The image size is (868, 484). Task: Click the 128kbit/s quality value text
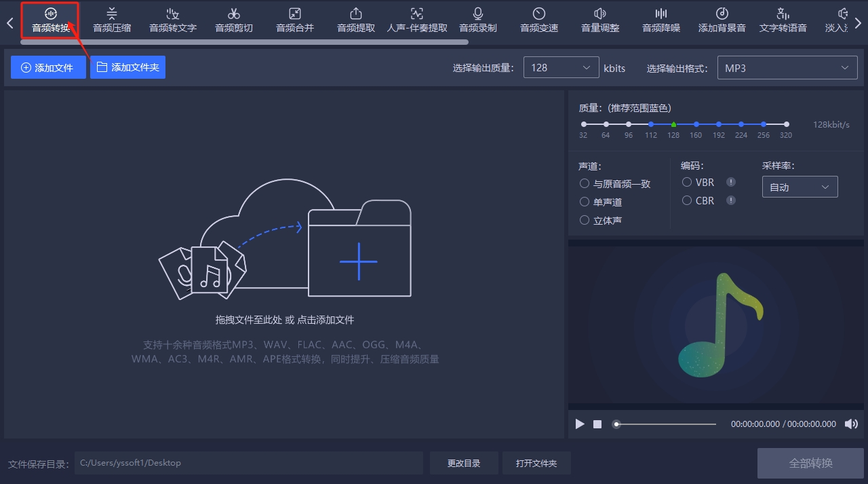(831, 125)
